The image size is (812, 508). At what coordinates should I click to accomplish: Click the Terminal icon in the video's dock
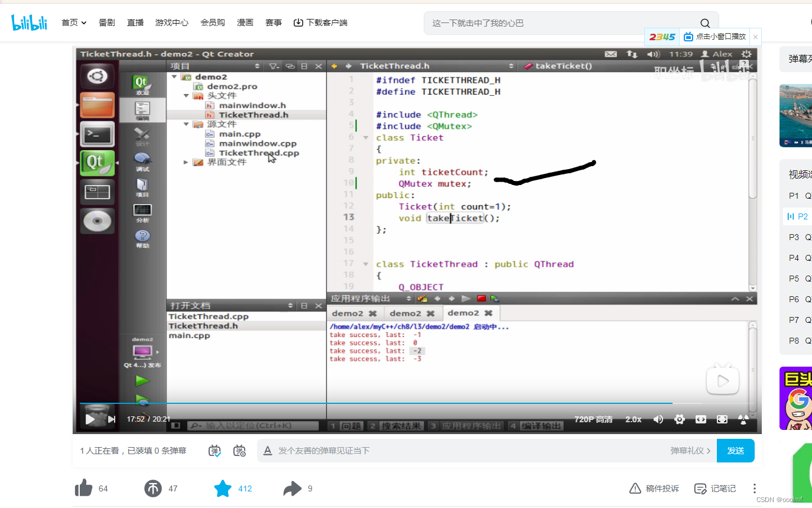[97, 134]
